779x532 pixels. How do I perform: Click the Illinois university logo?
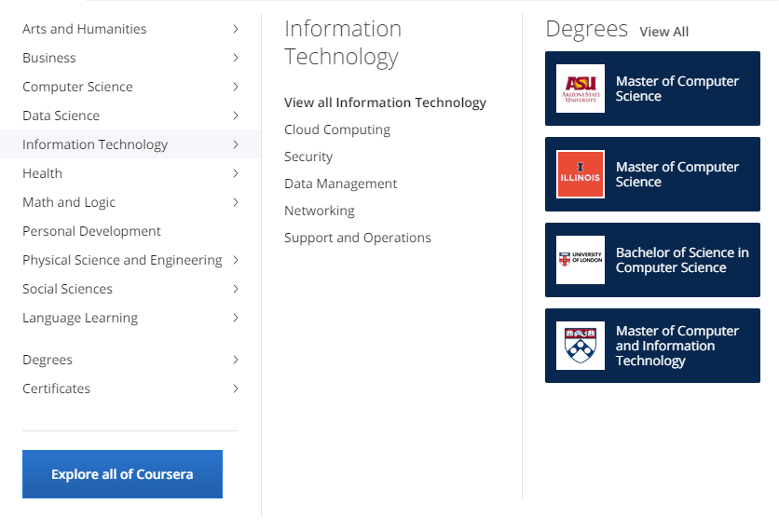[x=581, y=174]
